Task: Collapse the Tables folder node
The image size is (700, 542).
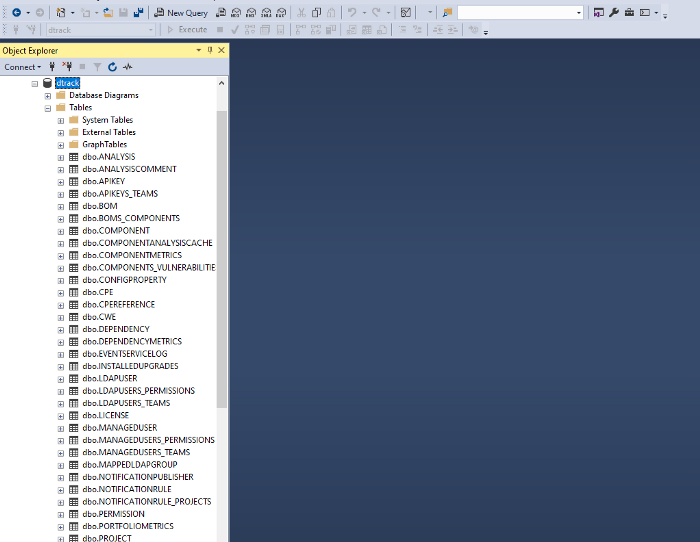Action: pos(48,108)
